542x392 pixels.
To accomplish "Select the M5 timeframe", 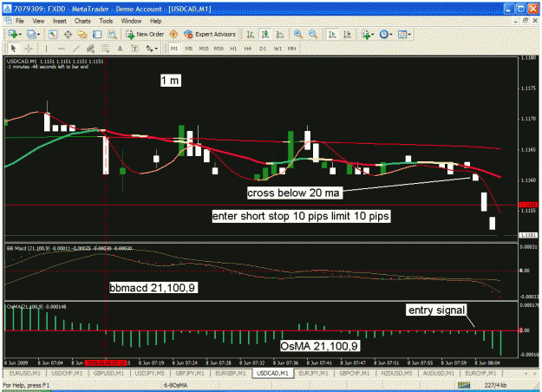I will (189, 49).
